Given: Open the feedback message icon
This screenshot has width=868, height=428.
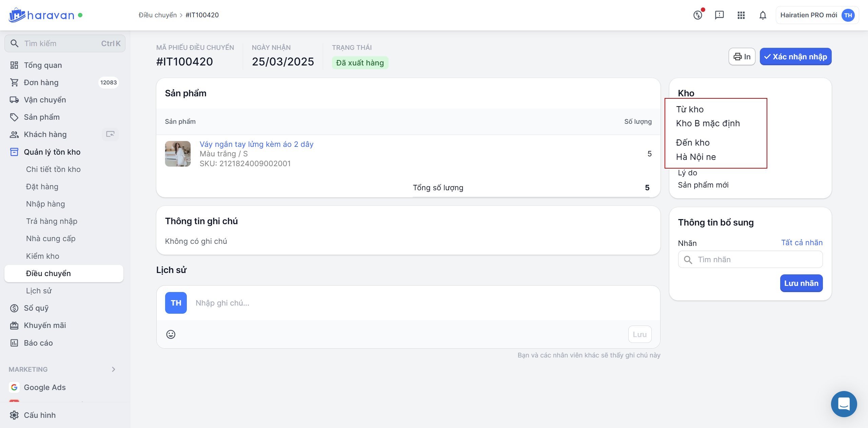Looking at the screenshot, I should (x=719, y=15).
